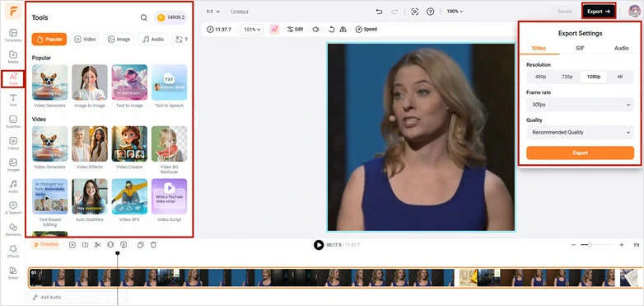Screen dimensions: 644x306
Task: Open the Subtitles sidebar panel
Action: 12,122
